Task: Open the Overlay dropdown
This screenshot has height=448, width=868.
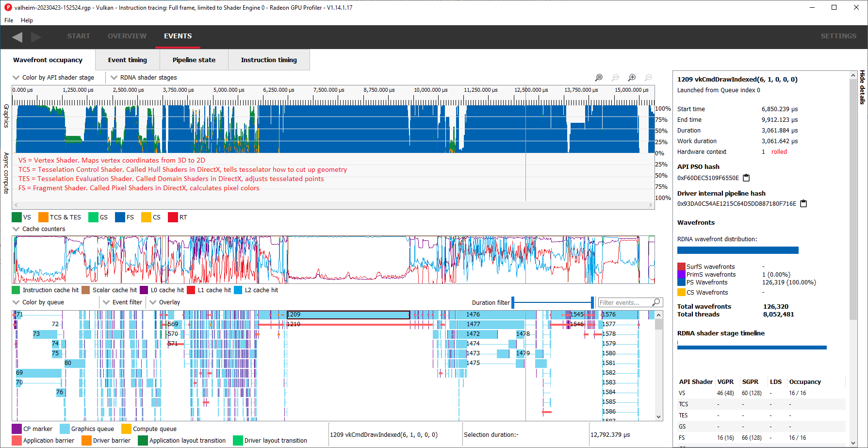Action: [165, 302]
